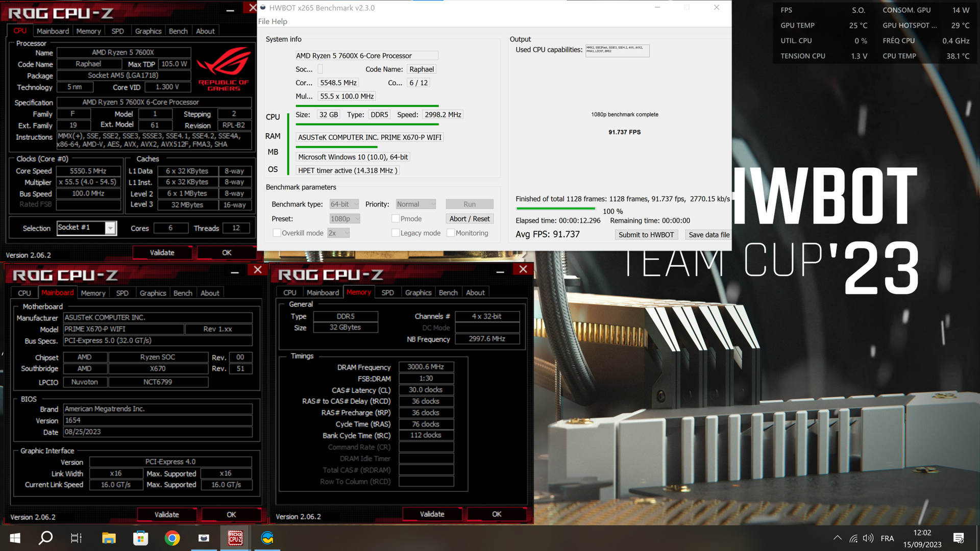Close the Memory CPU-Z window
Screen dimensions: 980x551
pos(523,269)
